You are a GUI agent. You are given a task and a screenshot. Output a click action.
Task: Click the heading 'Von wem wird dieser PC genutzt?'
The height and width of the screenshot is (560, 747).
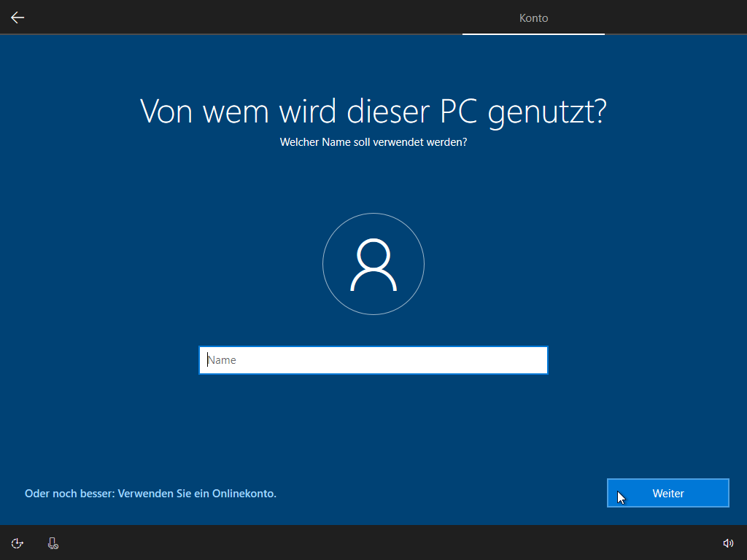[x=373, y=112]
